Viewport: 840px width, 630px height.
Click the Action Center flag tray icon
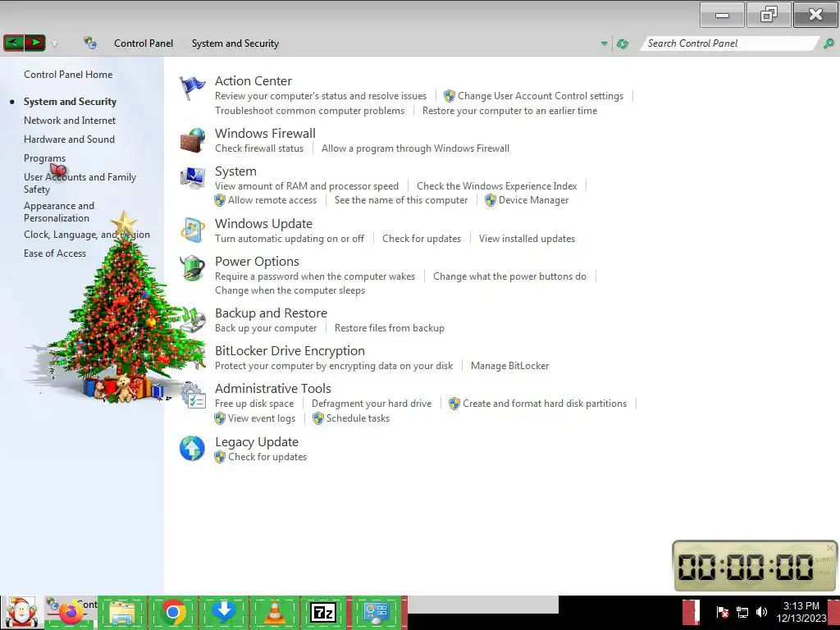[x=722, y=612]
